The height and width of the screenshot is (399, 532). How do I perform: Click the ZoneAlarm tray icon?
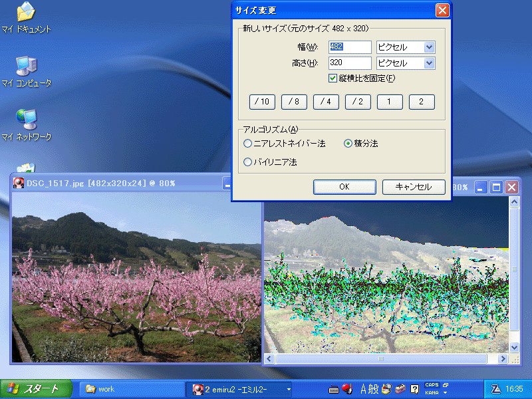495,389
